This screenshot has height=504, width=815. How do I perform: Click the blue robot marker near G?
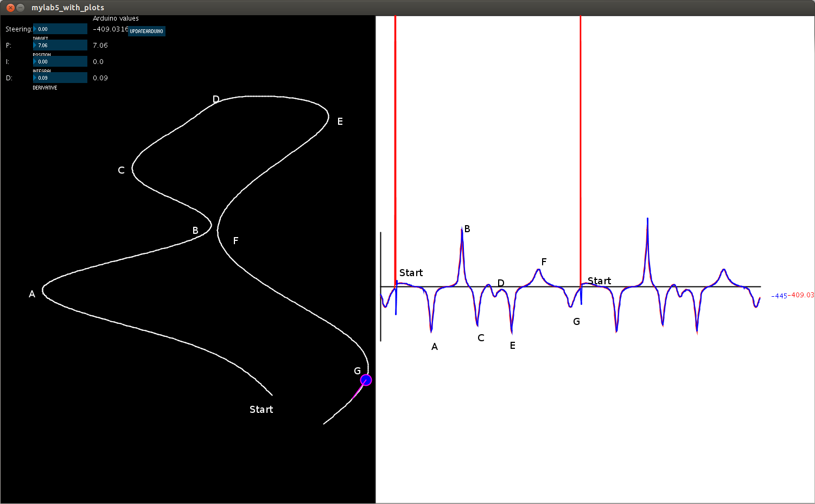[x=366, y=380]
